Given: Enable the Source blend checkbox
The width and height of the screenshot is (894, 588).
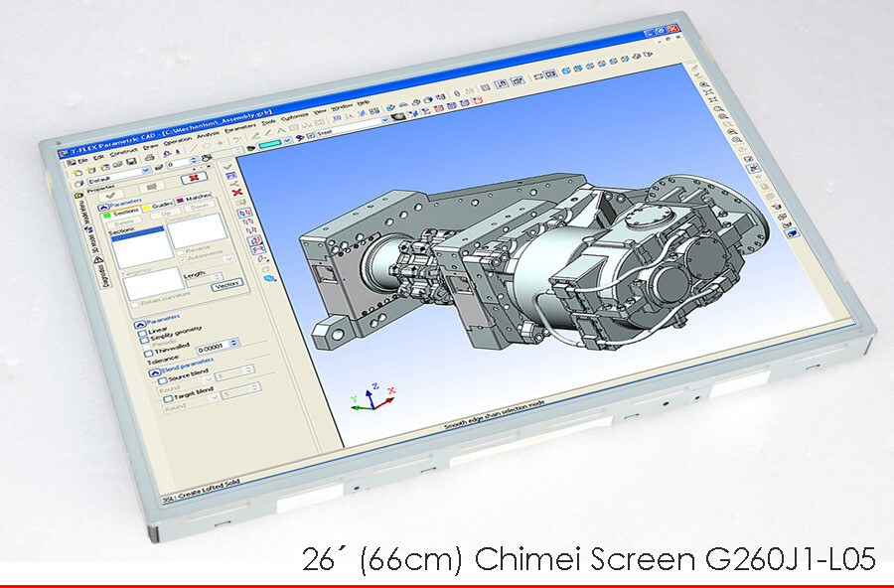Looking at the screenshot, I should [163, 380].
